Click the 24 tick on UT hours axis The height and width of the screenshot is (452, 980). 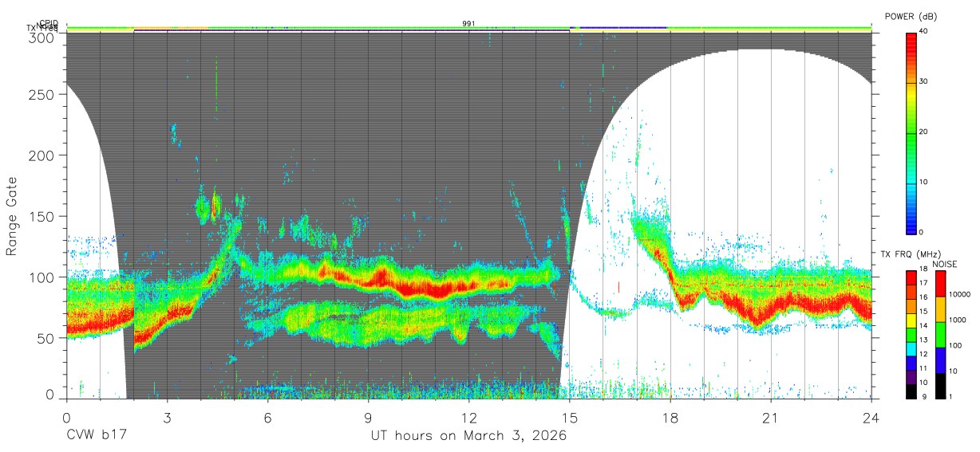(871, 418)
